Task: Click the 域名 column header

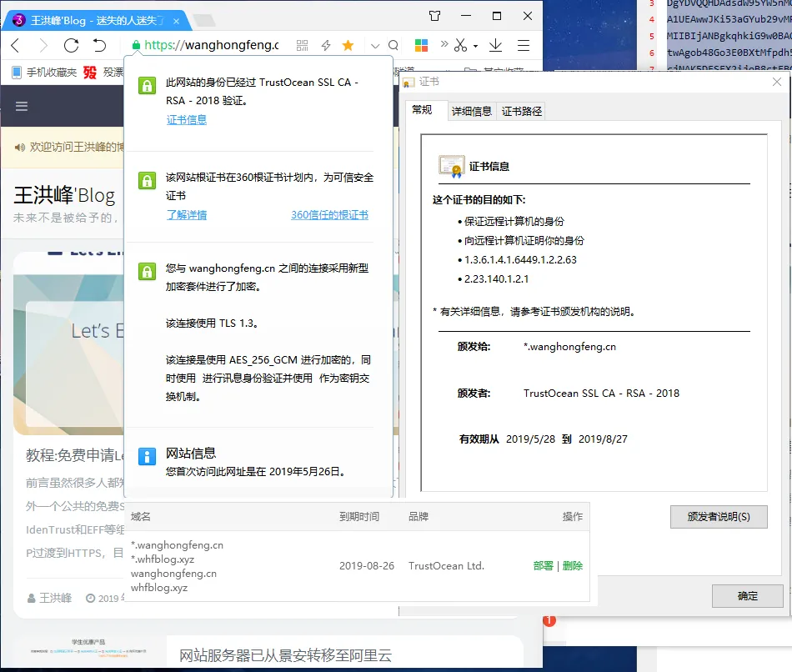Action: 140,516
